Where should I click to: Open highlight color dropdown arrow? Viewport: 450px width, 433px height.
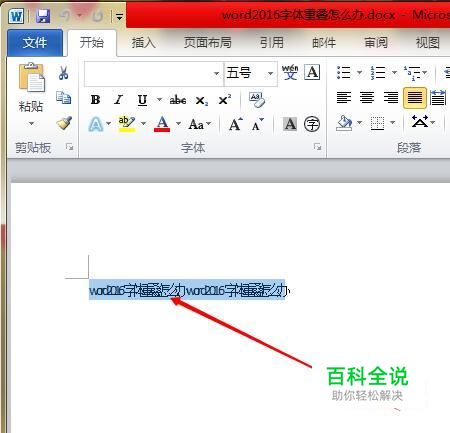coord(143,124)
